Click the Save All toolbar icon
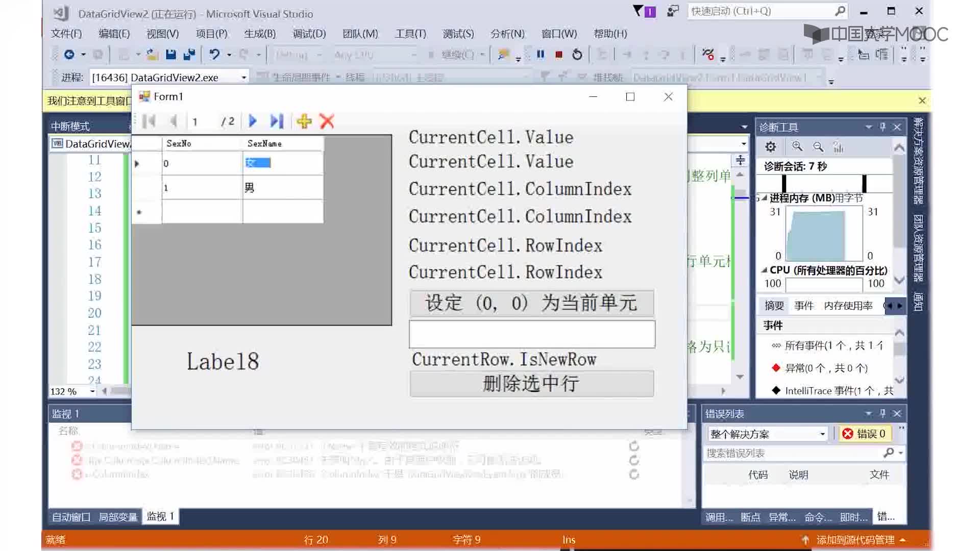 (189, 54)
